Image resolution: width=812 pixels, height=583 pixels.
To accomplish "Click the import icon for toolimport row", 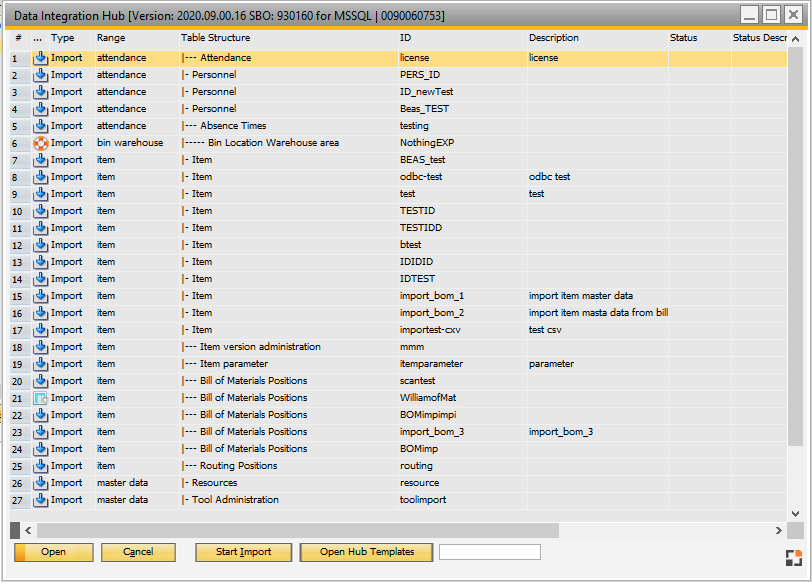I will 41,500.
